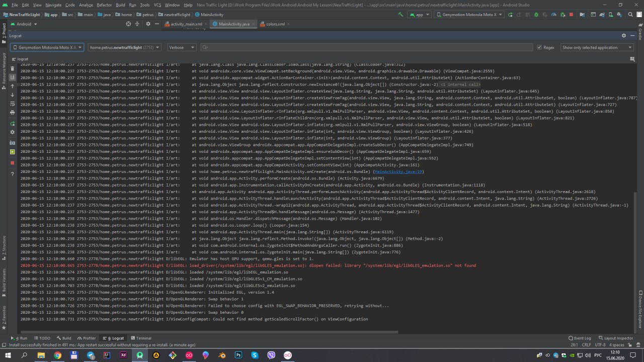Open the TODO tool window
The height and width of the screenshot is (362, 644).
(x=42, y=338)
